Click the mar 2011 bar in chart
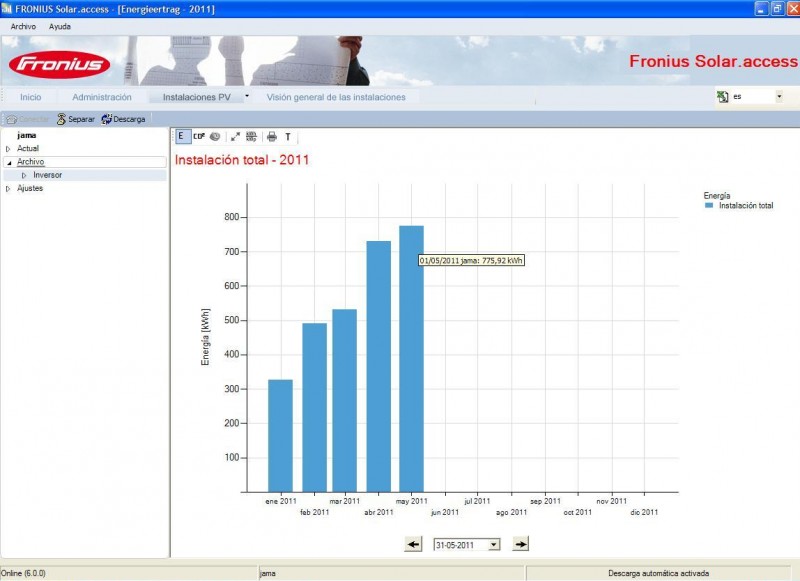The width and height of the screenshot is (800, 581). pyautogui.click(x=344, y=400)
